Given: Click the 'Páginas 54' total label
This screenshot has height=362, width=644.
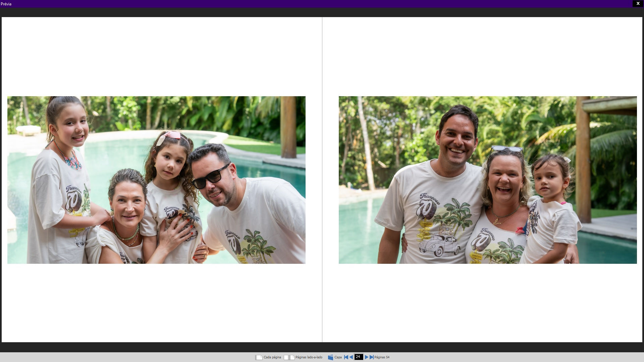Looking at the screenshot, I should (x=382, y=357).
